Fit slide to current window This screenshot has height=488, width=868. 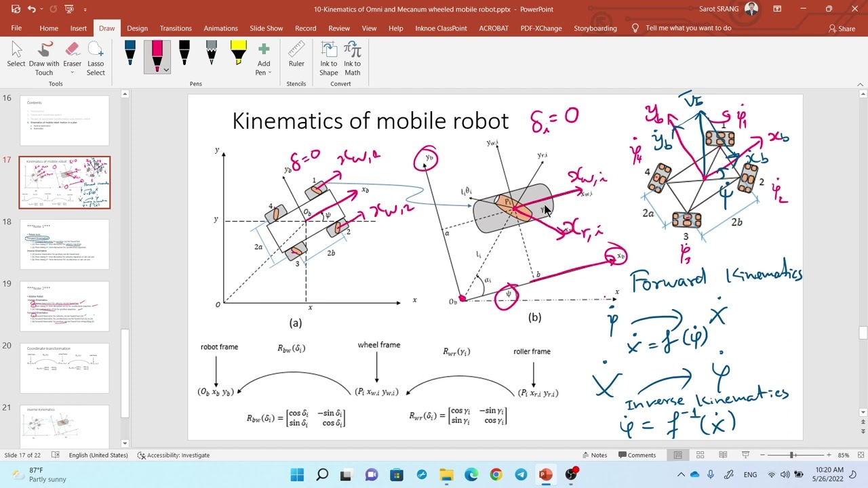point(859,455)
